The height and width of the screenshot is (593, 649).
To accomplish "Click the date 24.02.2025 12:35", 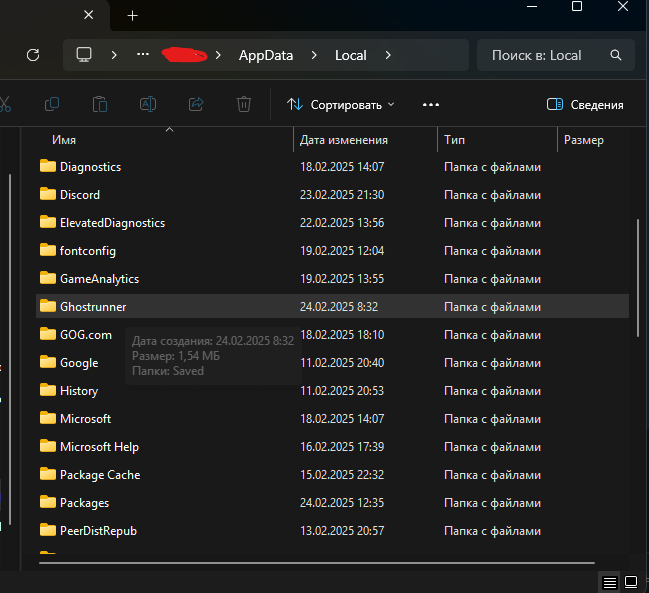I will (342, 502).
